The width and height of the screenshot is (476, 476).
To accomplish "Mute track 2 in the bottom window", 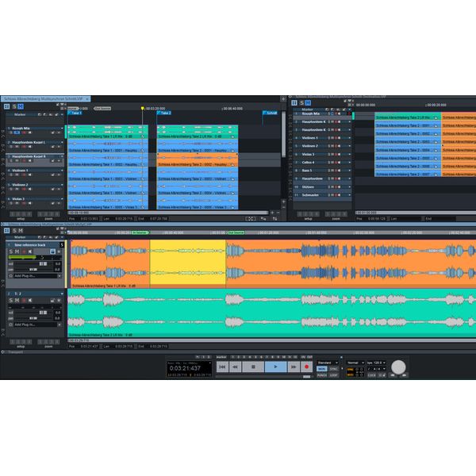I will pyautogui.click(x=17, y=300).
